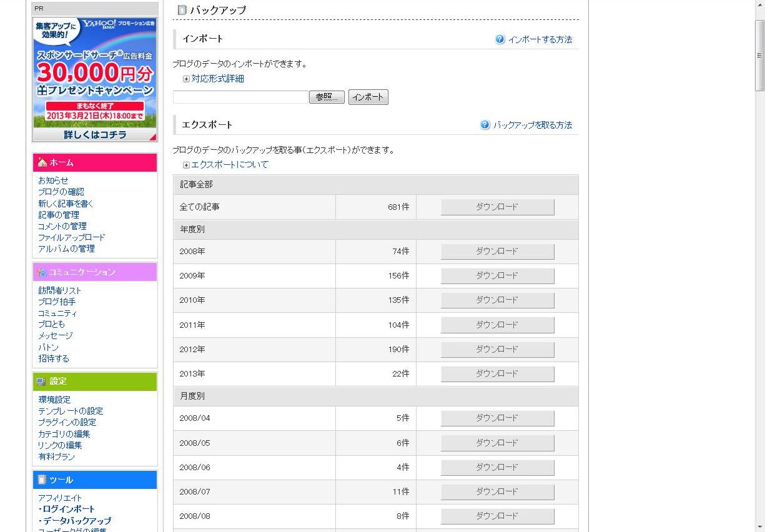Open 記事の管理 link
Screen dimensions: 765x532
click(x=59, y=215)
